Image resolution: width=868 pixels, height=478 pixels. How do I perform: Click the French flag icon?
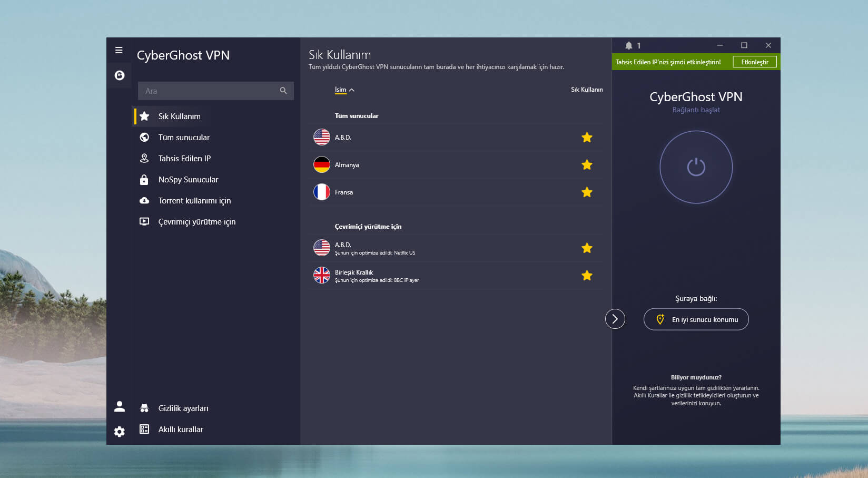322,192
